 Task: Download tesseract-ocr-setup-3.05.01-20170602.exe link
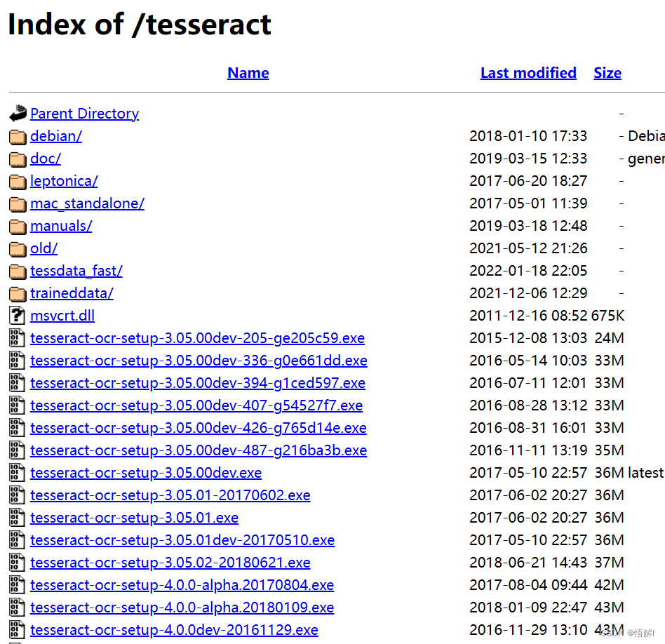pyautogui.click(x=170, y=496)
